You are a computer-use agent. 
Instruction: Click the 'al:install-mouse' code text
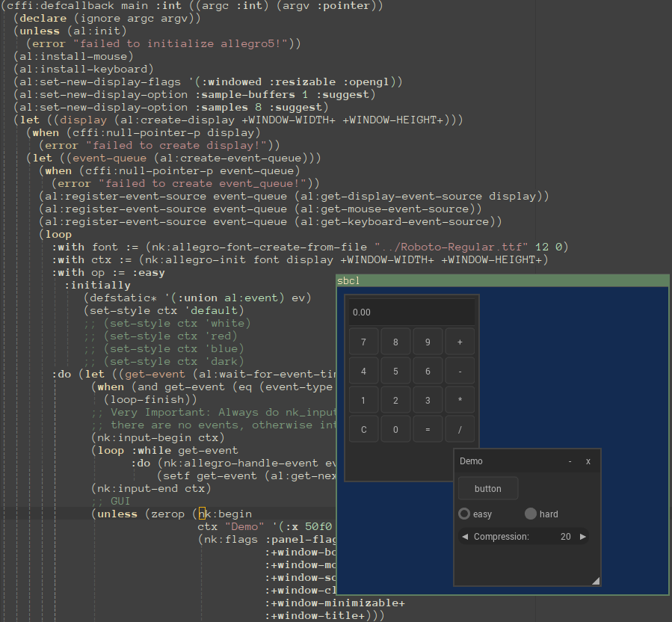pyautogui.click(x=73, y=56)
